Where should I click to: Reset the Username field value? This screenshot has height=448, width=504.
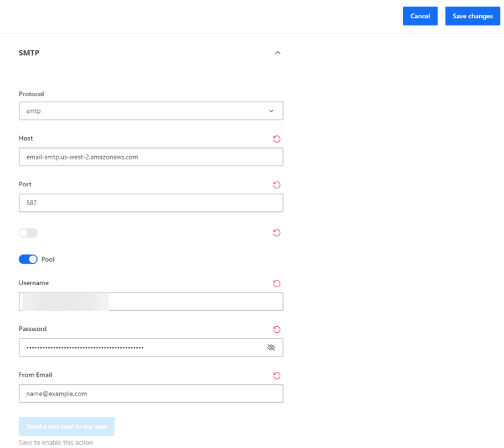coord(277,284)
